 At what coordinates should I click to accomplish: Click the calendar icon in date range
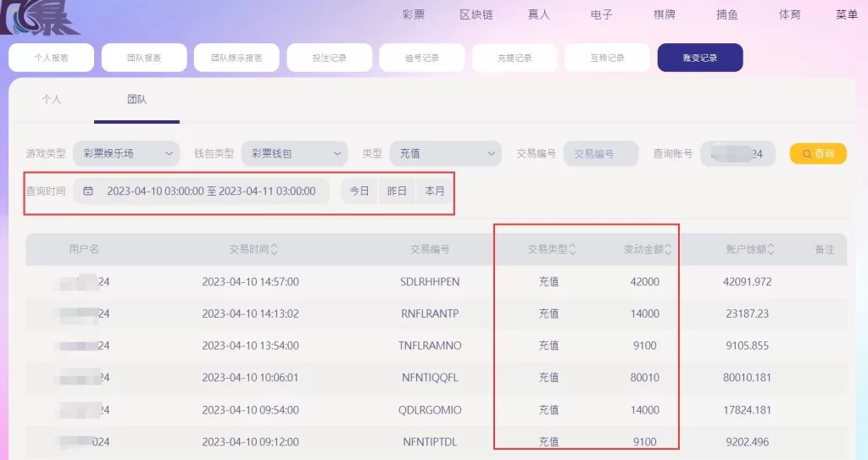[88, 191]
